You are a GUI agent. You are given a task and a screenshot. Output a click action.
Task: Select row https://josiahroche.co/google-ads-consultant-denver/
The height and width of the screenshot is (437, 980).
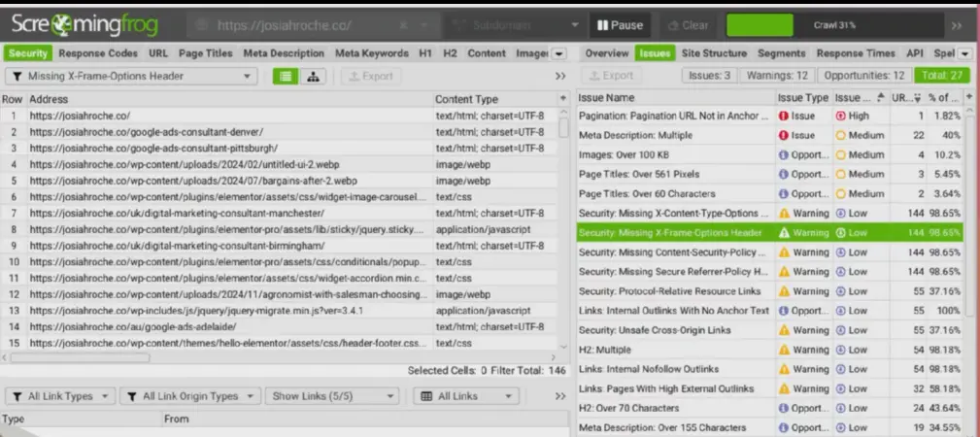pyautogui.click(x=279, y=132)
